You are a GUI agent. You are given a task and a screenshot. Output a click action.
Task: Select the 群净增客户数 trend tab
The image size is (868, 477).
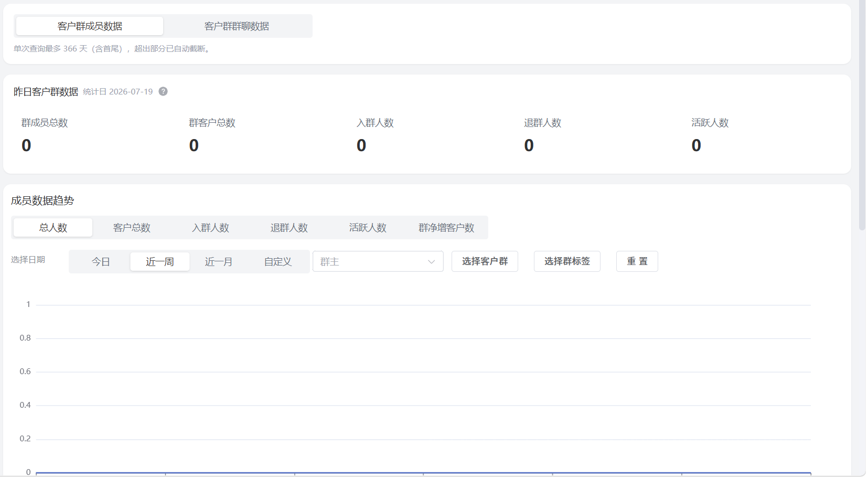point(446,228)
